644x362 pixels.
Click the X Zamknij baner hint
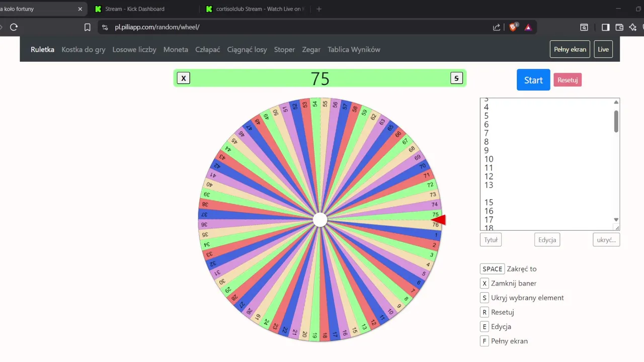coord(509,283)
